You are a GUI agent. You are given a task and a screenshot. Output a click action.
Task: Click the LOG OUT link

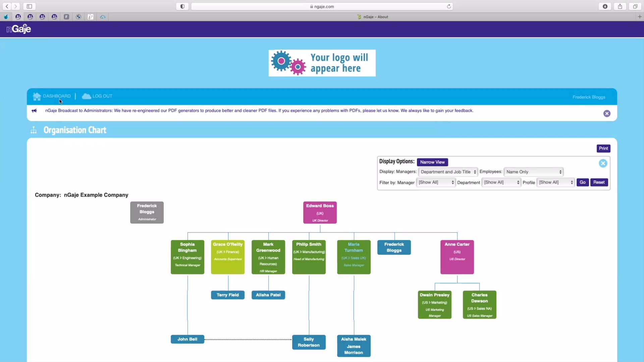pyautogui.click(x=102, y=96)
